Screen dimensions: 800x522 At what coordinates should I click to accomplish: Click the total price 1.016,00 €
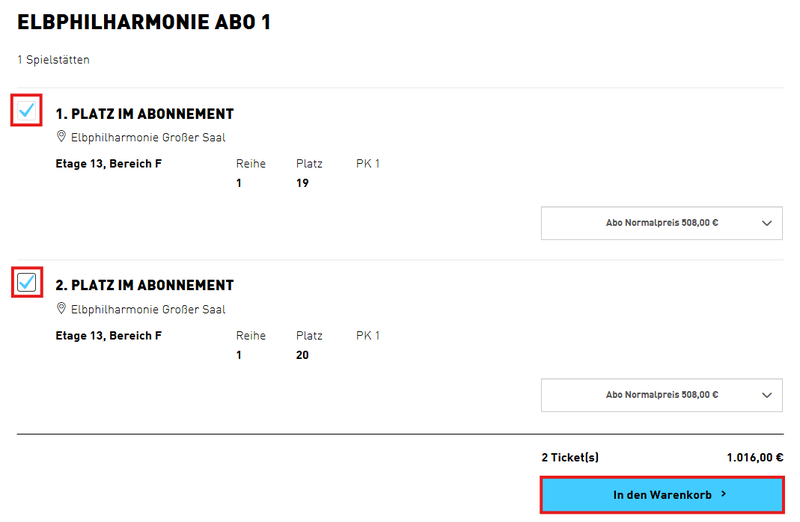pyautogui.click(x=754, y=458)
